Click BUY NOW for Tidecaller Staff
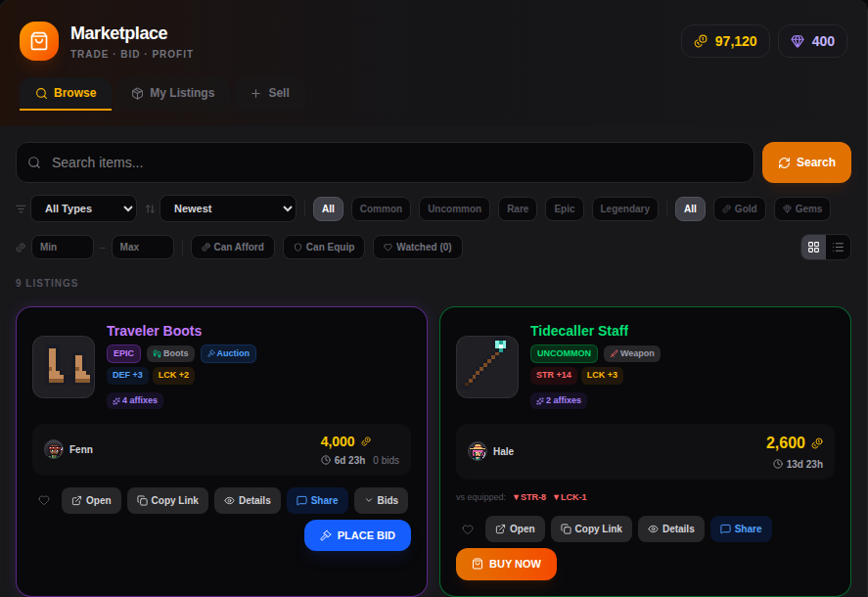The image size is (868, 597). [506, 565]
